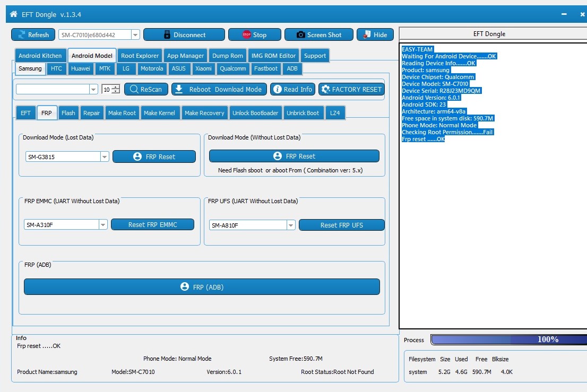The image size is (587, 392).
Task: Click the home icon in title bar
Action: [x=13, y=14]
